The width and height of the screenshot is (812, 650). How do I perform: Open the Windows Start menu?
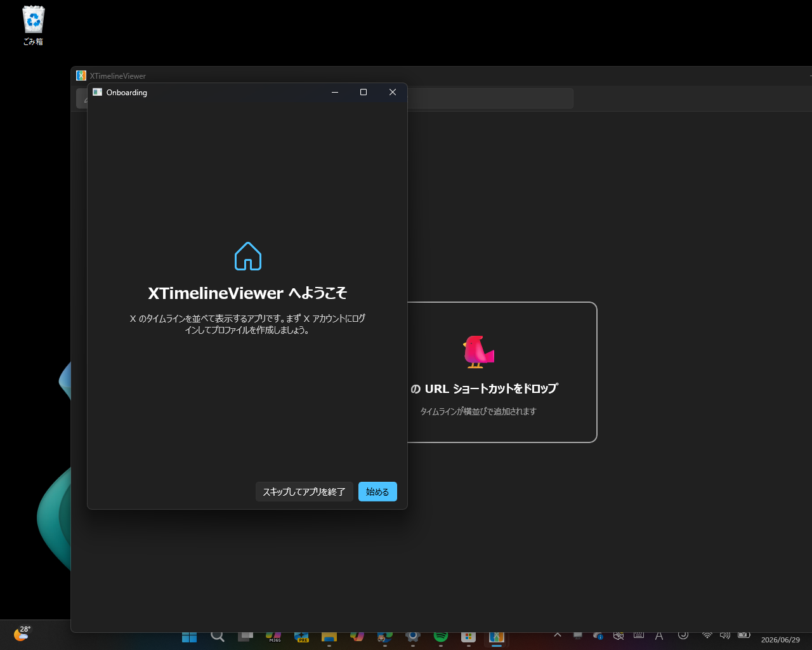point(189,636)
